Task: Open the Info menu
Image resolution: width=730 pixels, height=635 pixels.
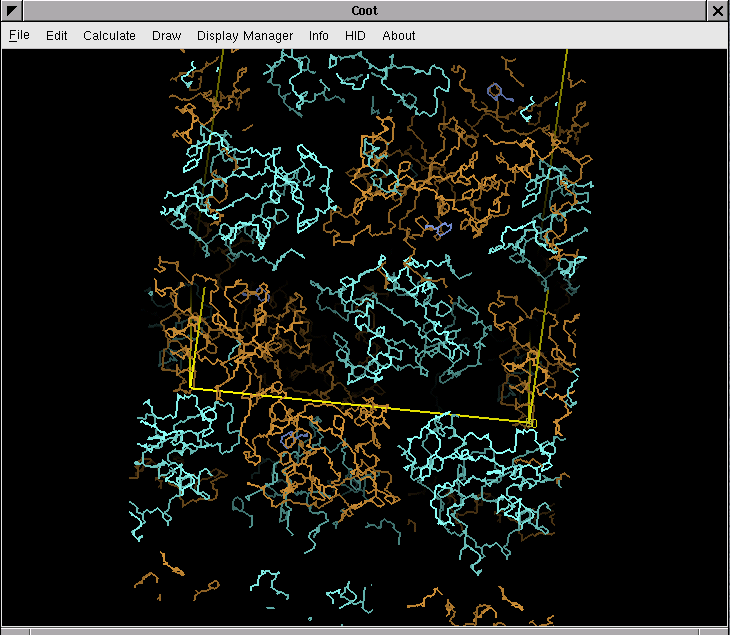Action: click(x=318, y=36)
